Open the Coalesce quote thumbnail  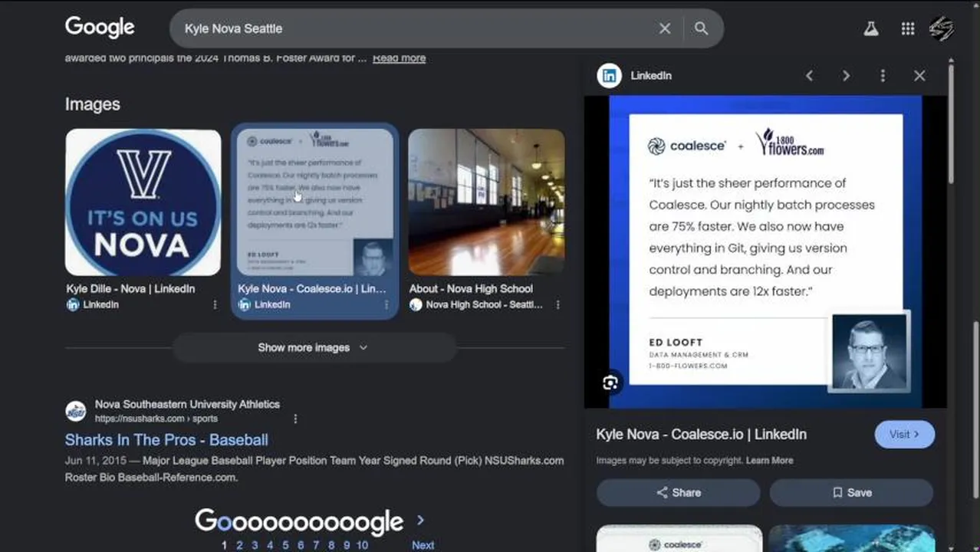(x=314, y=202)
